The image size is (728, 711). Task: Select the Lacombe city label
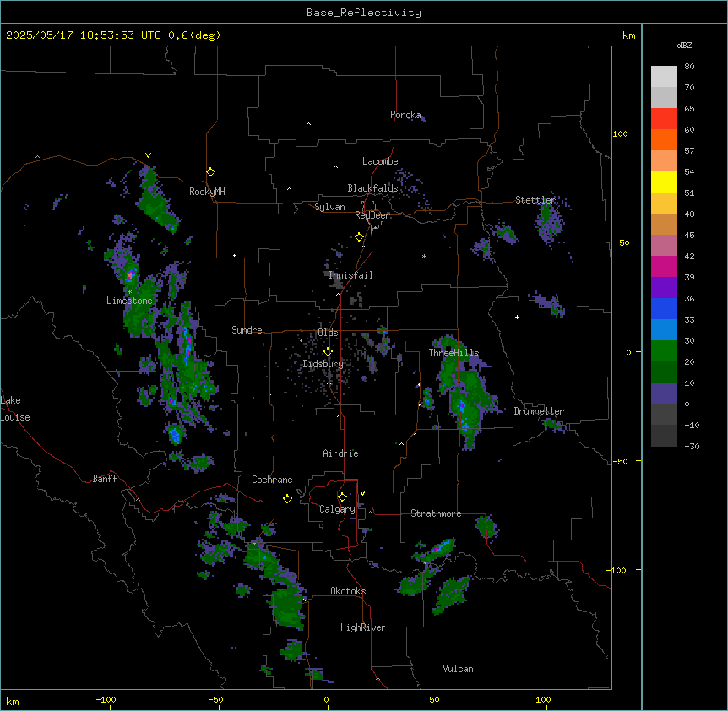[x=380, y=161]
